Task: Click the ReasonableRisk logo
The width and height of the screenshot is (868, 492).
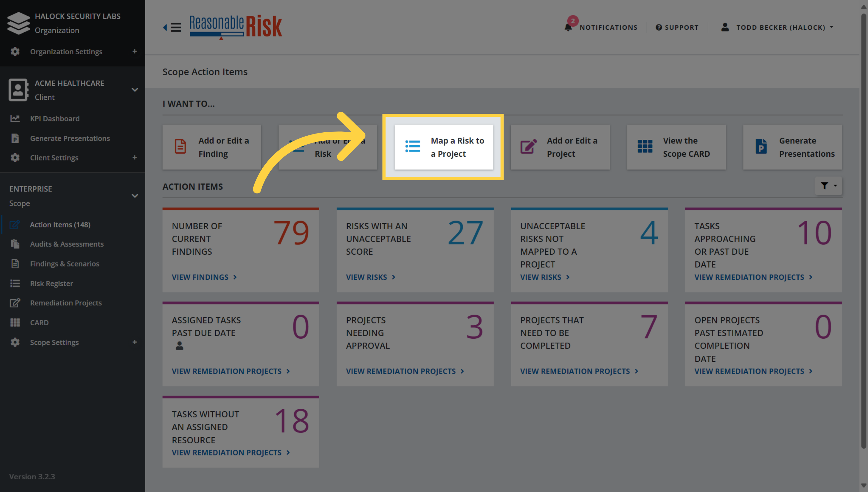Action: [235, 27]
